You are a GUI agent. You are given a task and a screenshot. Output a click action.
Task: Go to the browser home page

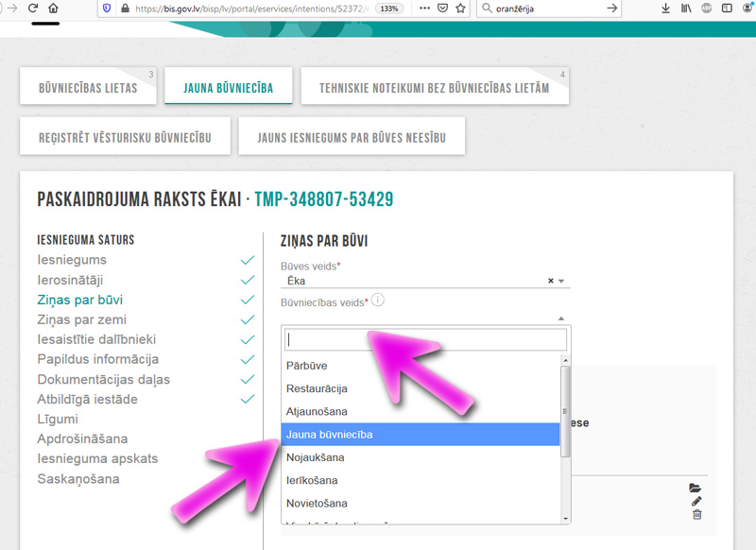[x=53, y=9]
